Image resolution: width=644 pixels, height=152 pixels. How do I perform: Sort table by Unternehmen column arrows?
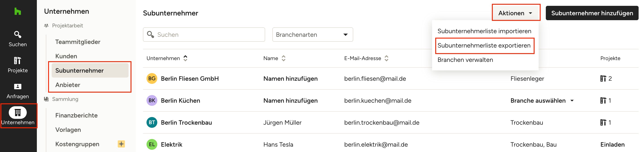coord(185,58)
